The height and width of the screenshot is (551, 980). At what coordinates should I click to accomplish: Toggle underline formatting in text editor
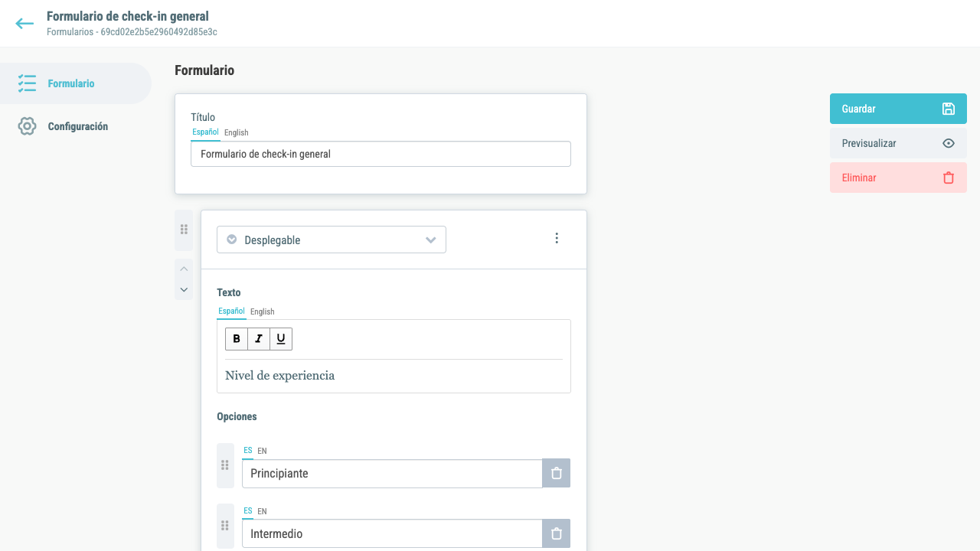281,339
